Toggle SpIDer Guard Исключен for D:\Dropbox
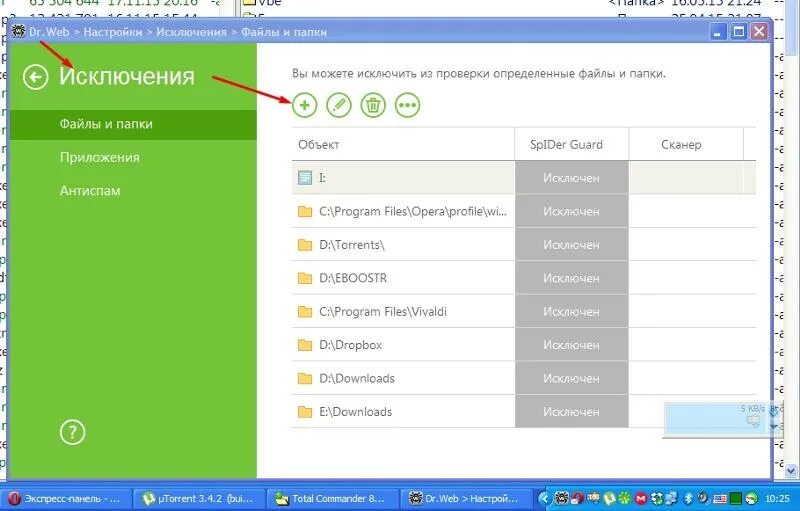This screenshot has height=511, width=800. point(571,345)
